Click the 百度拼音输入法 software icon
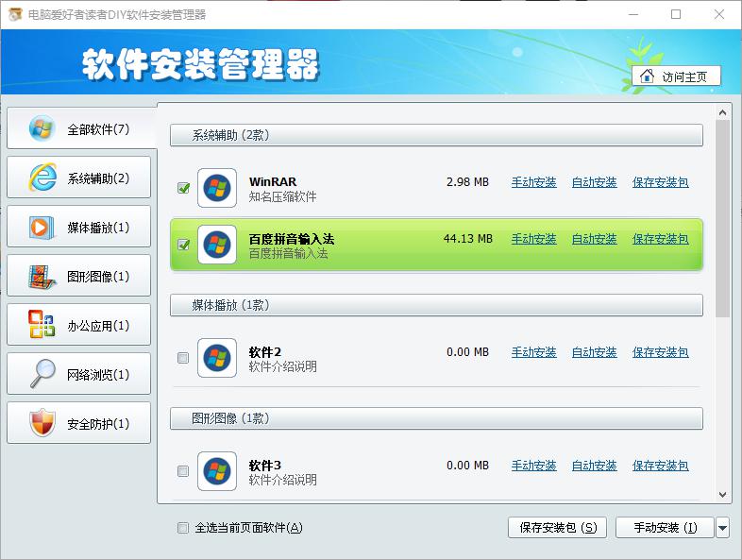Image resolution: width=742 pixels, height=560 pixels. pyautogui.click(x=217, y=245)
